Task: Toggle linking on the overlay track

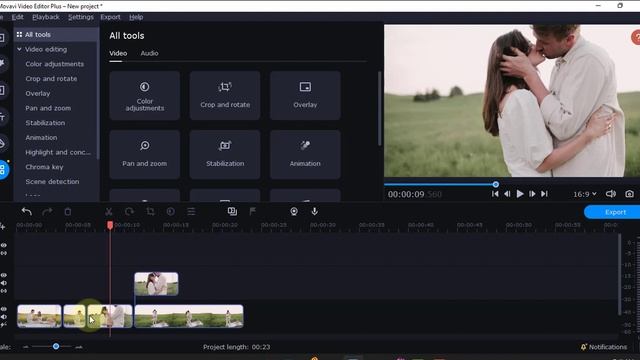Action: [x=4, y=291]
